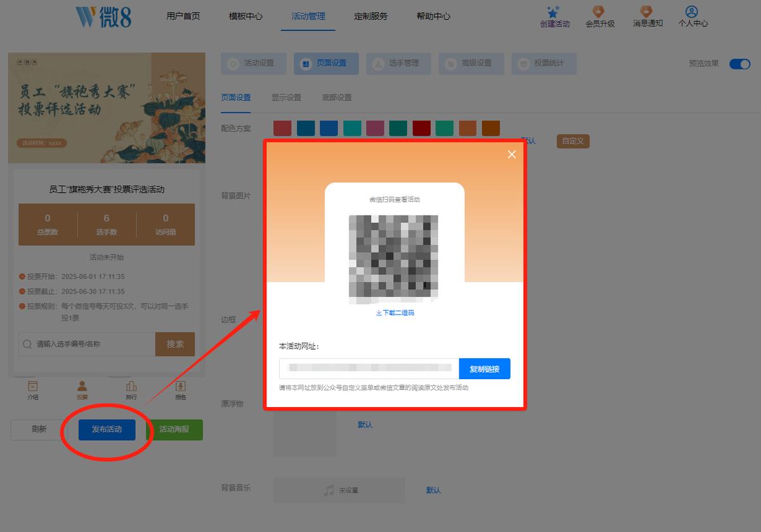Tap the 投票 person icon in the preview
Image resolution: width=761 pixels, height=532 pixels.
click(82, 386)
